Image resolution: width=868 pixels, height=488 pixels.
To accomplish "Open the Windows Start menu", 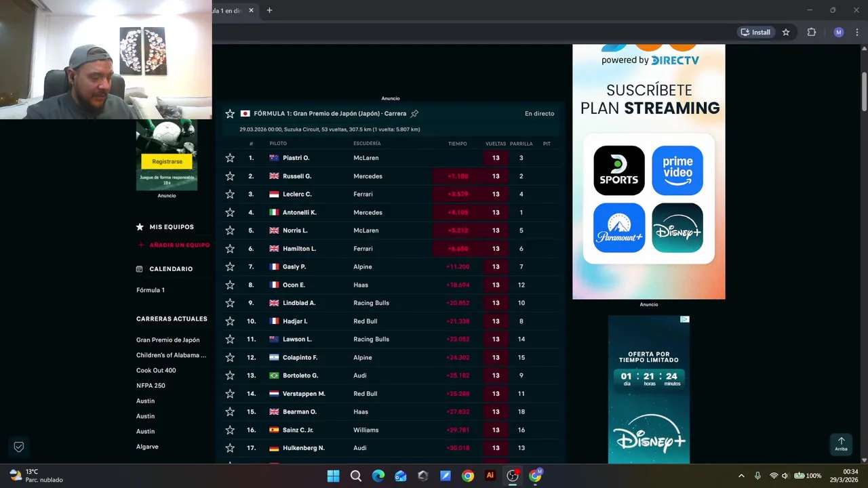I will [333, 476].
